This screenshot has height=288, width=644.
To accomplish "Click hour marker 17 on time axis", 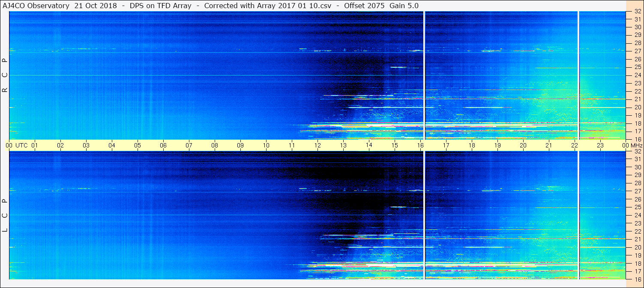I will (x=446, y=145).
